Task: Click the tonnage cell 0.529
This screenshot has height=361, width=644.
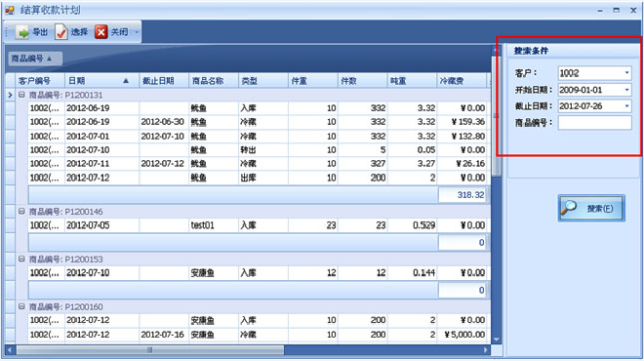Action: pos(412,225)
